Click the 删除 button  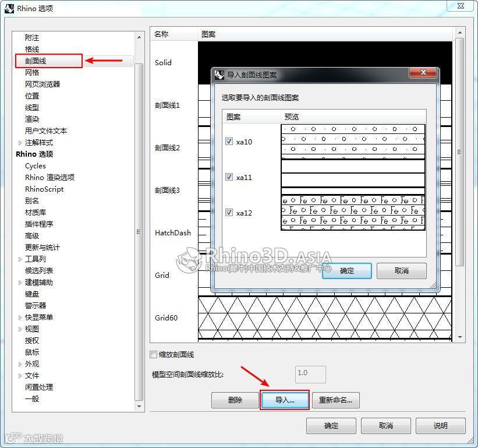235,400
